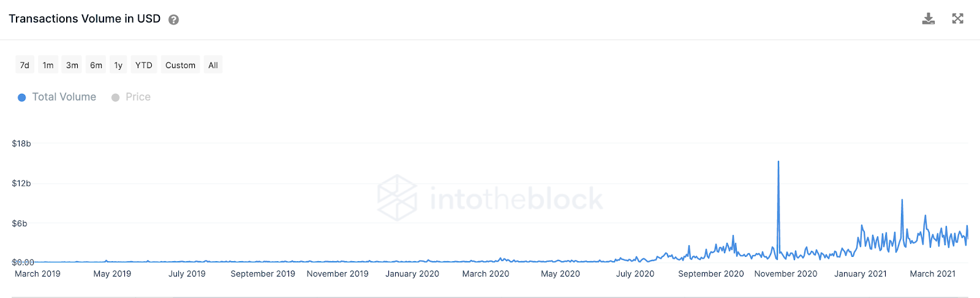Select the 1m time range
This screenshot has height=298, width=980.
click(x=48, y=65)
